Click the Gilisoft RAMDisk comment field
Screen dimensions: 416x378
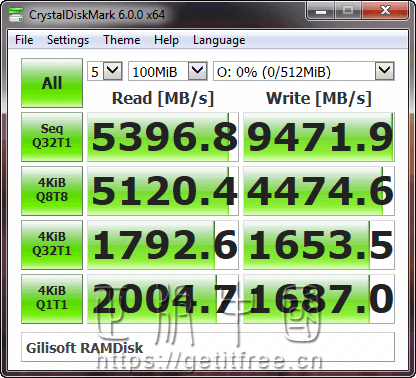208,347
